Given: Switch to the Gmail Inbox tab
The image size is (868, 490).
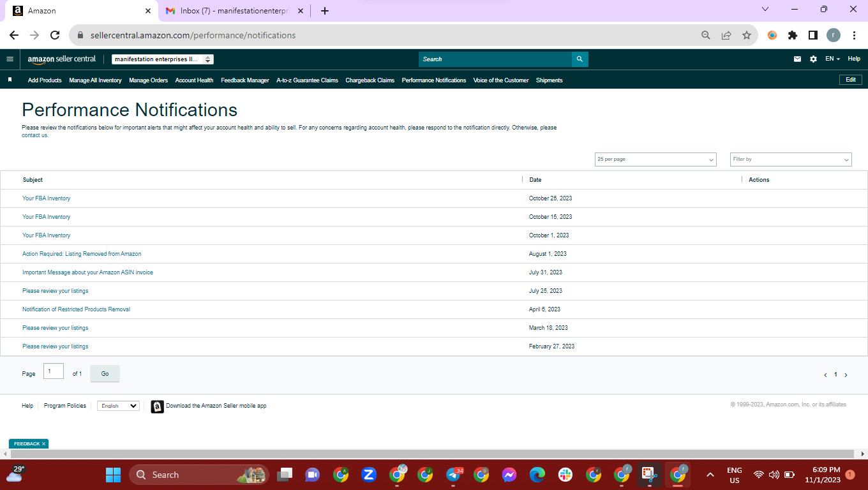Looking at the screenshot, I should coord(234,11).
